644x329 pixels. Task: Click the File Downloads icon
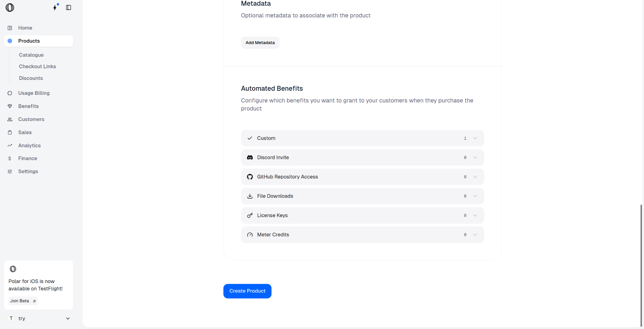(x=250, y=196)
